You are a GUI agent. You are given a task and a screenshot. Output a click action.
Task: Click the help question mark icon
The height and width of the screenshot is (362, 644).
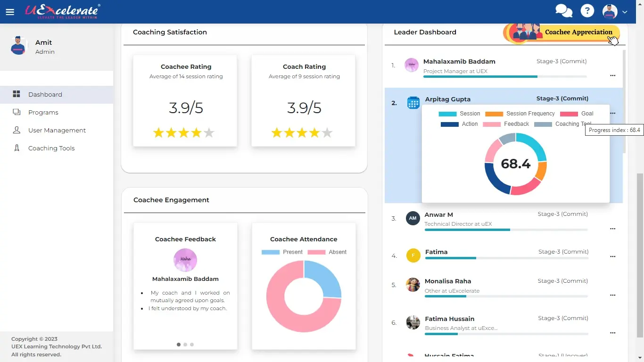tap(587, 11)
